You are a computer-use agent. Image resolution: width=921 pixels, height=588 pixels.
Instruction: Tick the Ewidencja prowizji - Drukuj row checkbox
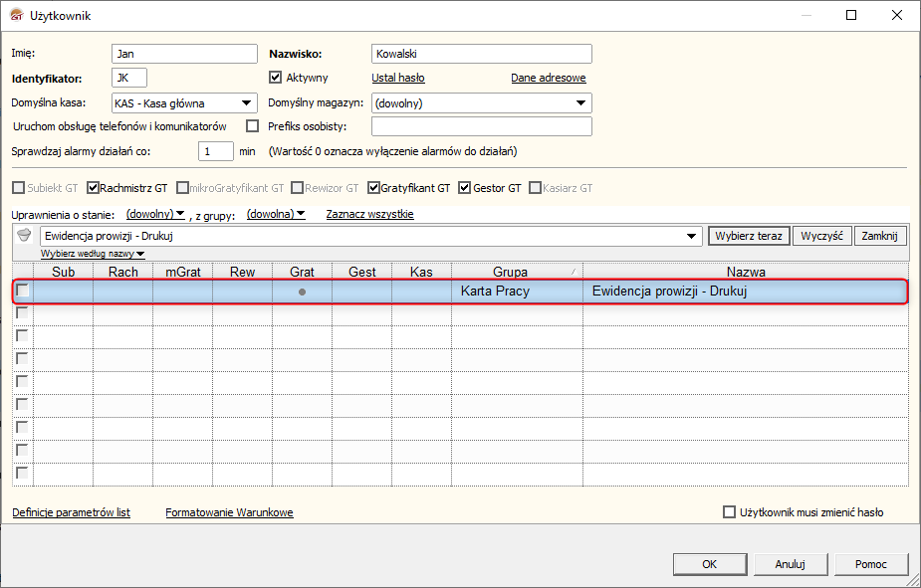point(22,290)
